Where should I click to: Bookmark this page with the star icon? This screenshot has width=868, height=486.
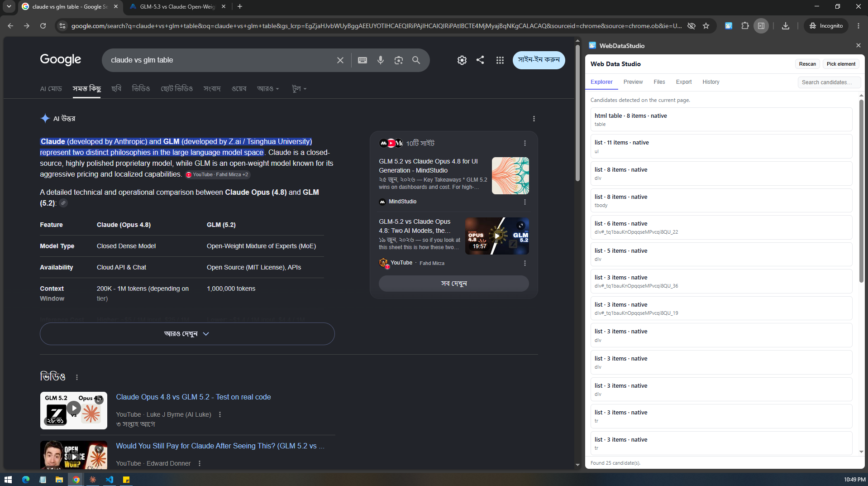[x=706, y=26]
